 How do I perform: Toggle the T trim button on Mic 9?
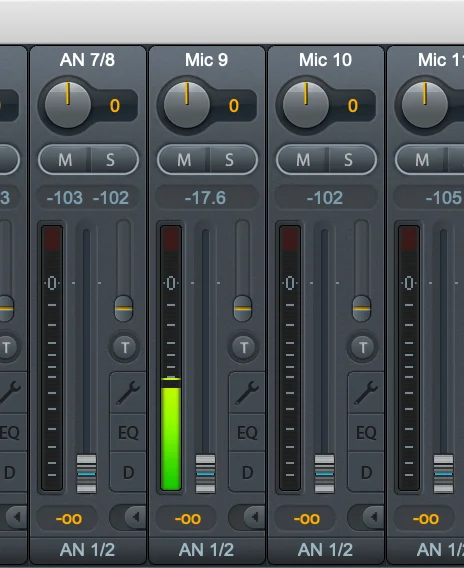pyautogui.click(x=244, y=347)
